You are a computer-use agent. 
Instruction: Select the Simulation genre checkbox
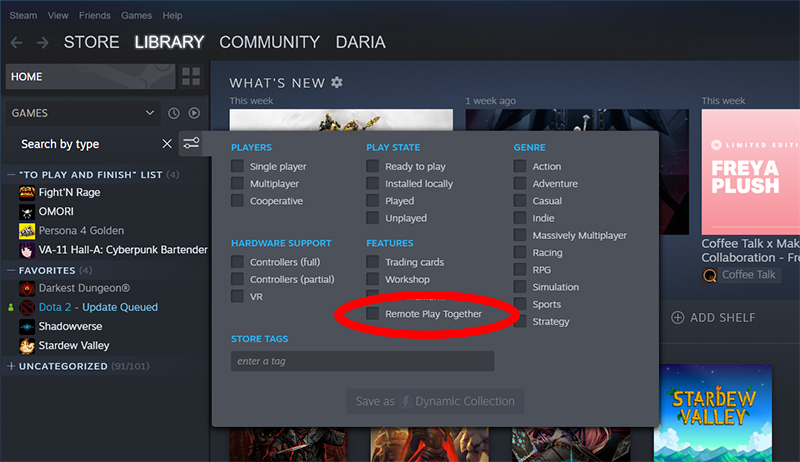coord(520,287)
